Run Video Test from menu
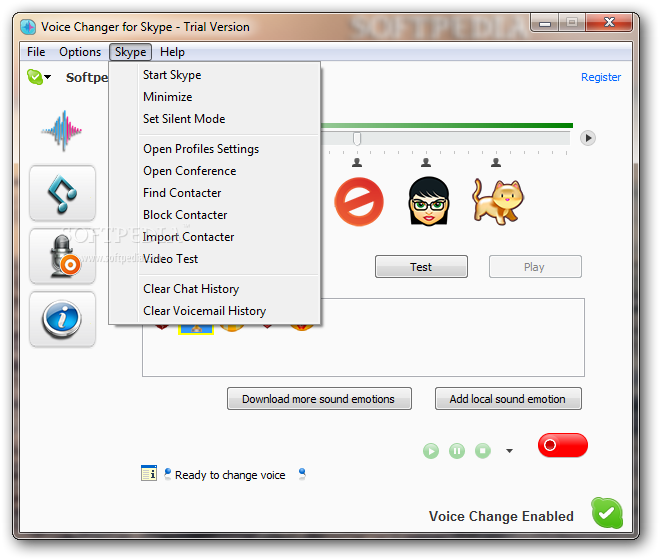The image size is (660, 560). point(214,259)
